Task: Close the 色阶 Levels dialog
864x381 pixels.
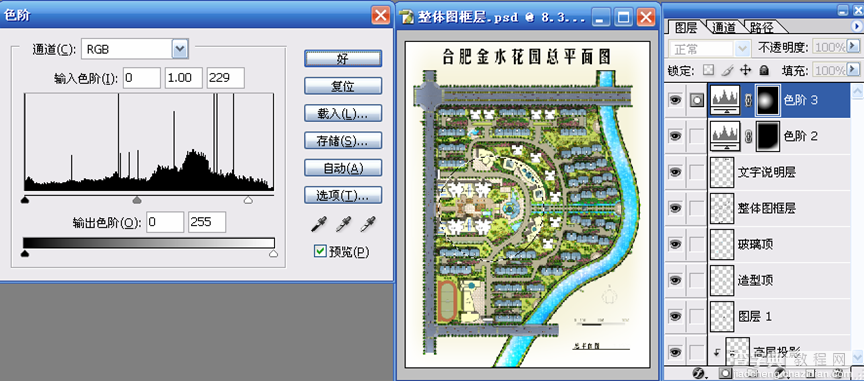Action: (380, 15)
